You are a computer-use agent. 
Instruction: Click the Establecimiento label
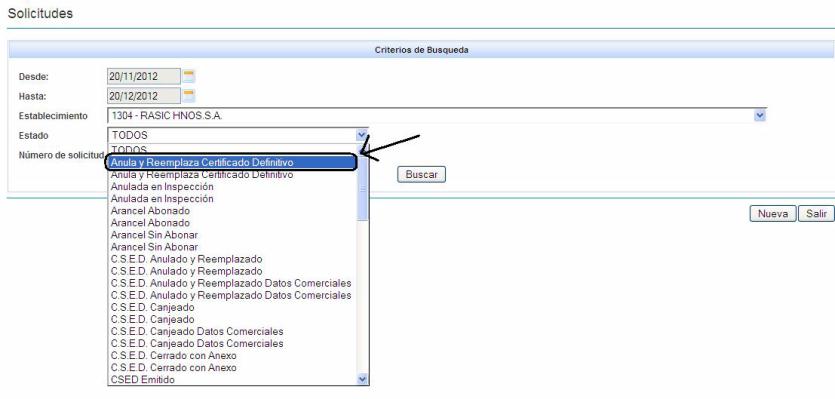53,116
